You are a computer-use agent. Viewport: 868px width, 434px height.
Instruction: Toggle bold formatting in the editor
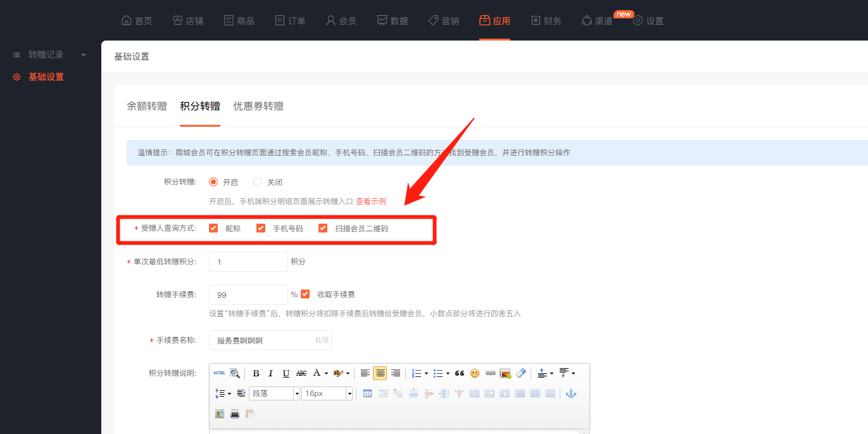point(256,373)
